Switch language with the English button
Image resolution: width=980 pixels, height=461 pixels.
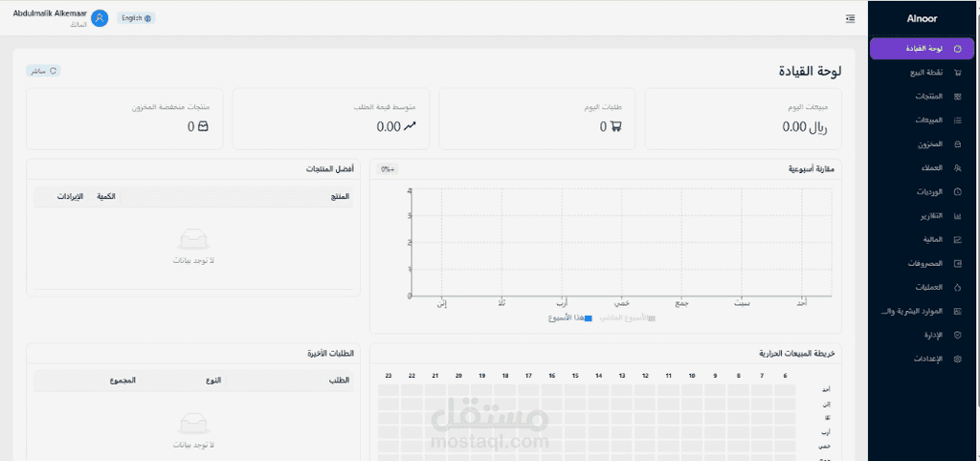click(x=136, y=18)
